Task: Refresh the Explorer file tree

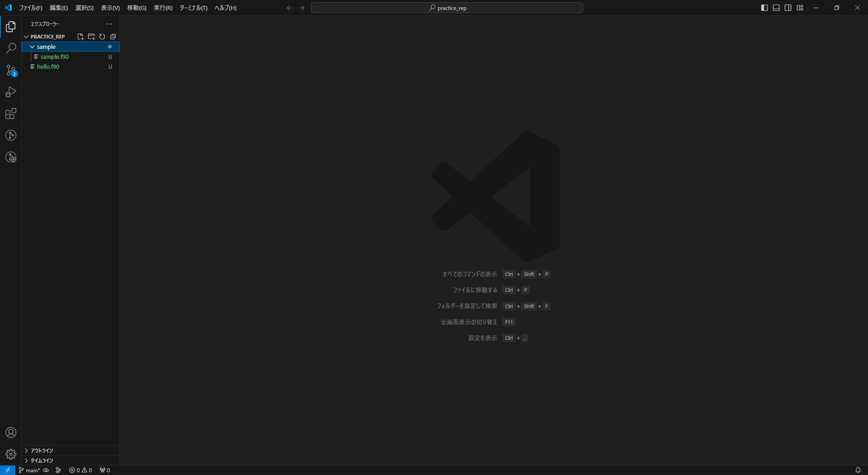Action: point(102,37)
